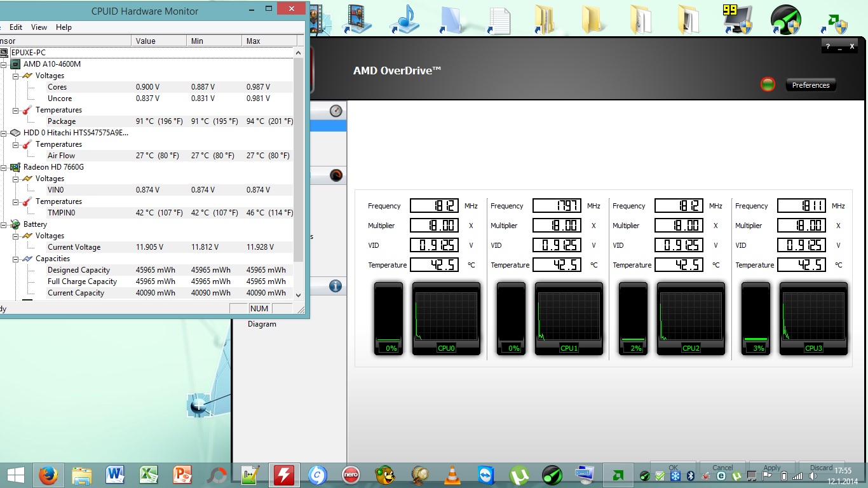Click the Diagram entry in OverDrive sidebar

262,324
